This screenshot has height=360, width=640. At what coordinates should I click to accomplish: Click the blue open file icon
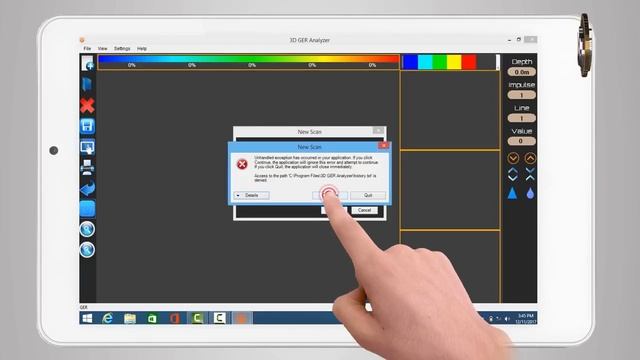pyautogui.click(x=87, y=84)
